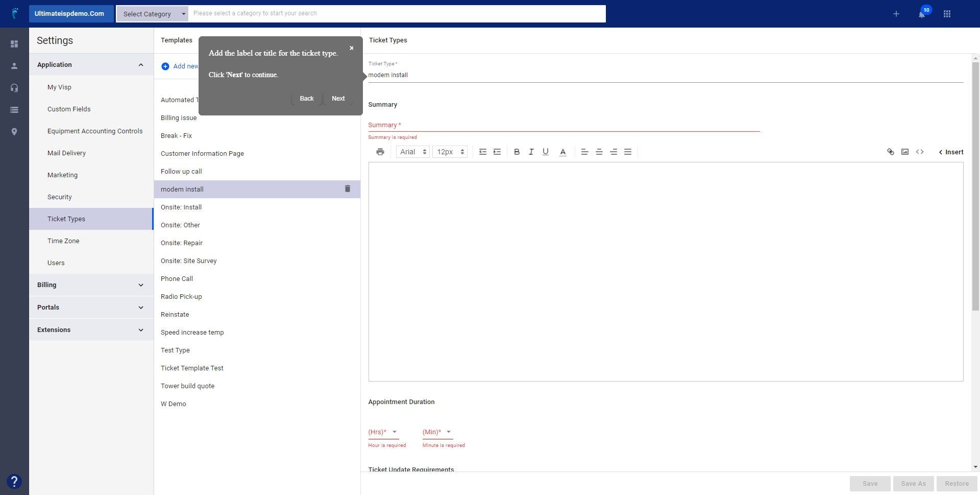This screenshot has height=495, width=980.
Task: Open the Select Category dropdown
Action: tap(153, 14)
